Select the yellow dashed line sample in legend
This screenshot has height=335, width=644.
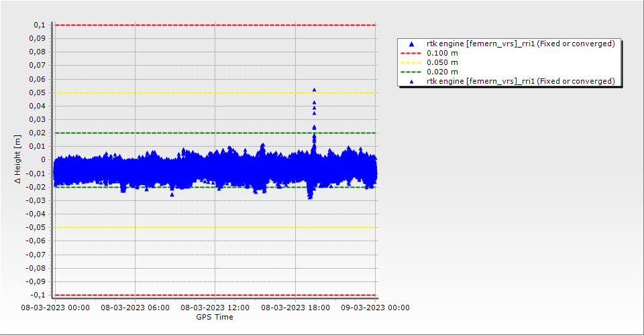click(411, 62)
